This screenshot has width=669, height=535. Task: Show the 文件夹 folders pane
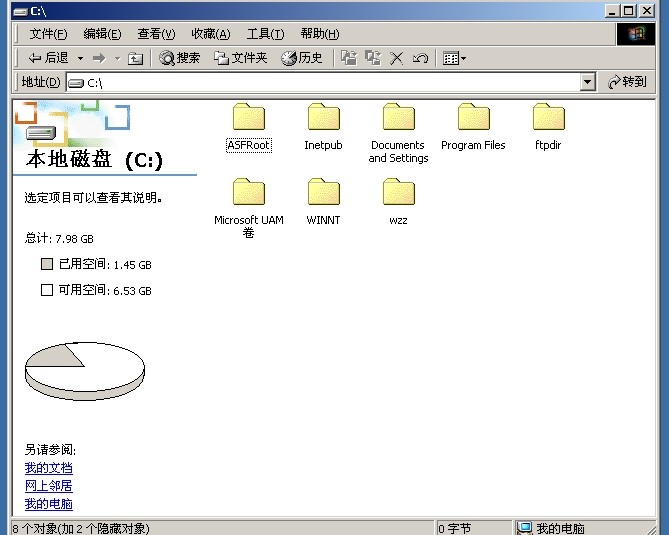(x=241, y=58)
